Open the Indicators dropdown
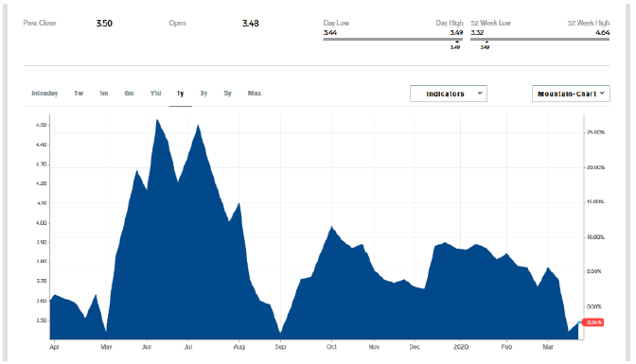Screen dimensions: 636x364 click(x=449, y=94)
